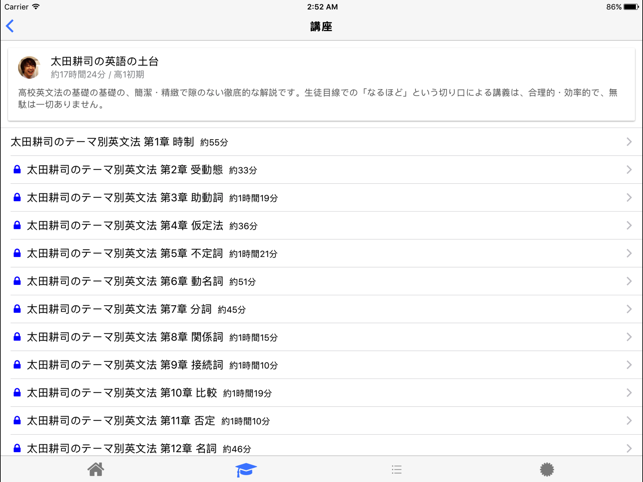The height and width of the screenshot is (482, 643).
Task: Open lesson 第8章 関係詞
Action: click(322, 337)
